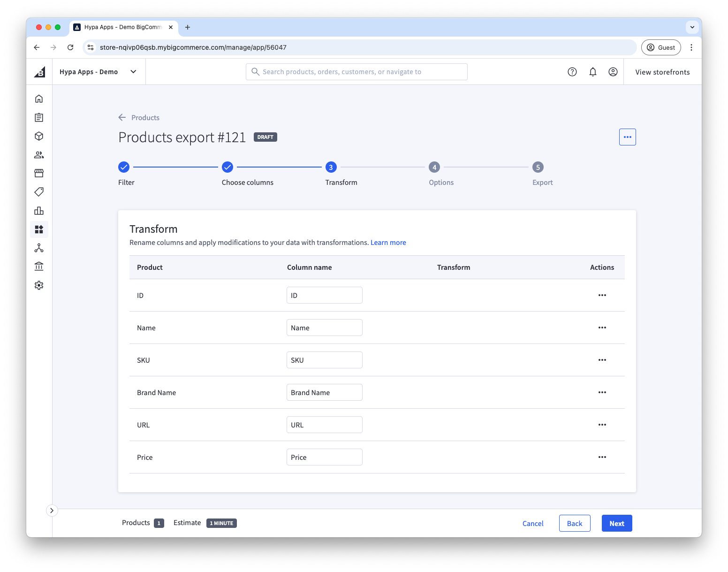Click the Brand Name column name field
This screenshot has height=572, width=728.
324,392
